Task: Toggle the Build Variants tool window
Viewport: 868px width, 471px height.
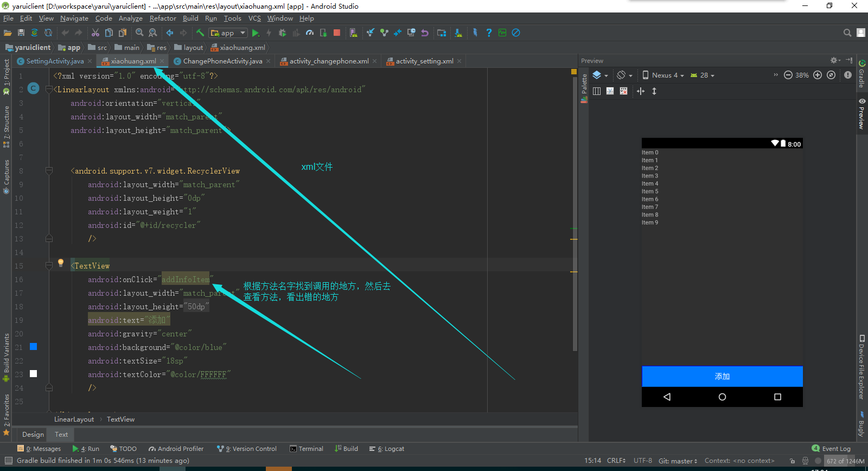Action: tap(7, 357)
